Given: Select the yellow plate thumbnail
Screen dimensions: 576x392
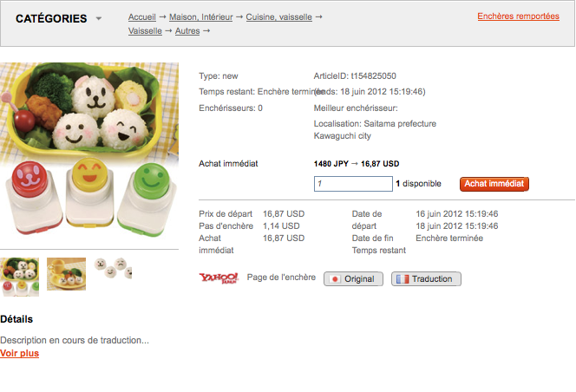Looking at the screenshot, I should (67, 274).
